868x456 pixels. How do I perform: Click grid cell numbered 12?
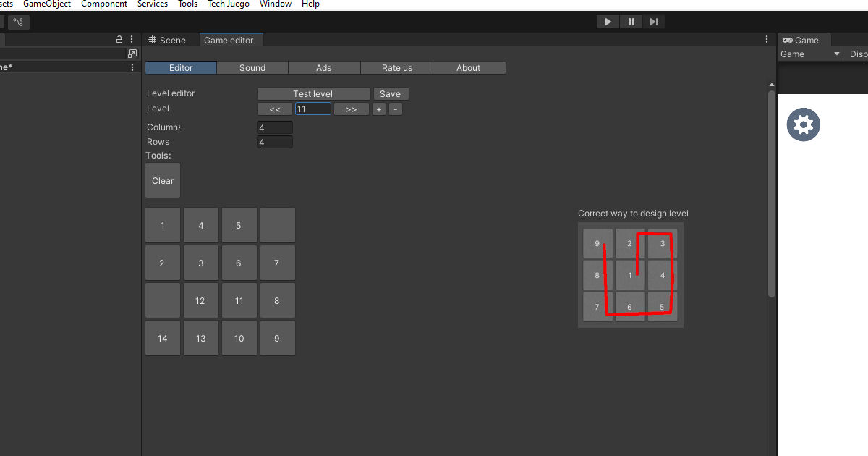click(x=201, y=300)
